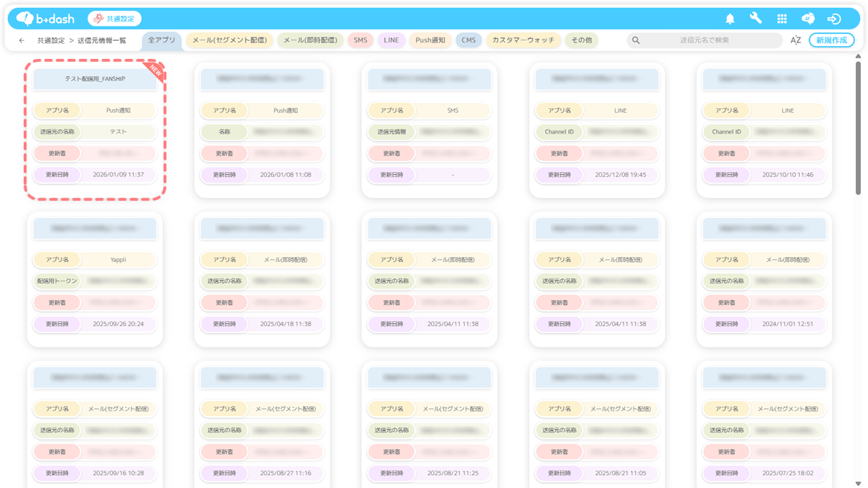The image size is (868, 488).
Task: Switch to the メール(即時配信) tab
Action: pyautogui.click(x=310, y=40)
